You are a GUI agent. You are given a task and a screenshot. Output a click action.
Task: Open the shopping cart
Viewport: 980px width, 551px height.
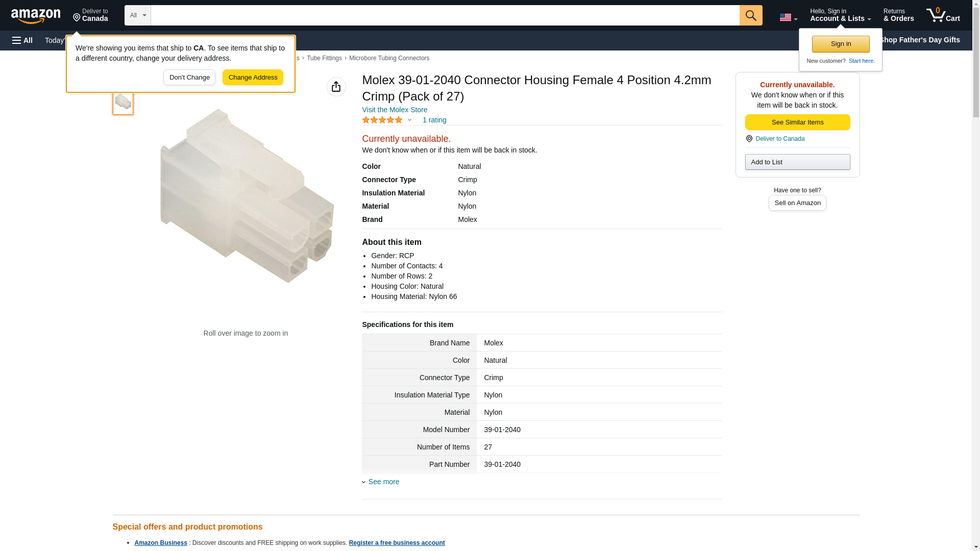(943, 15)
